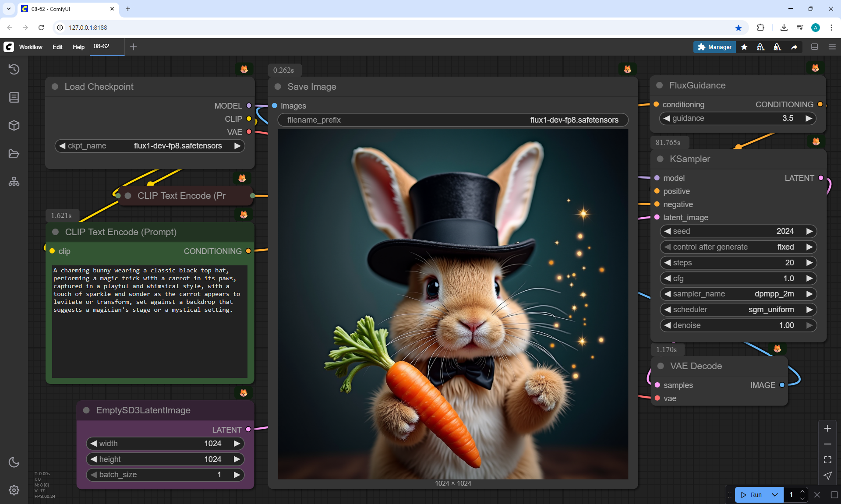Toggle collapse dot on Save Image node
This screenshot has width=841, height=504.
click(278, 87)
